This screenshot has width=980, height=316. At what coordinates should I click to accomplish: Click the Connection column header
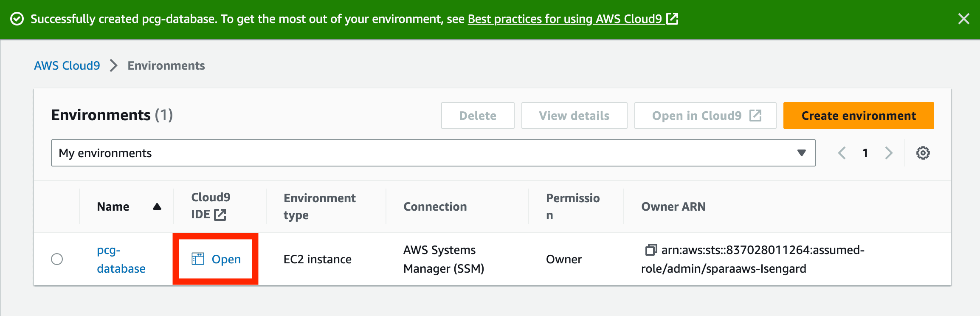click(x=435, y=206)
